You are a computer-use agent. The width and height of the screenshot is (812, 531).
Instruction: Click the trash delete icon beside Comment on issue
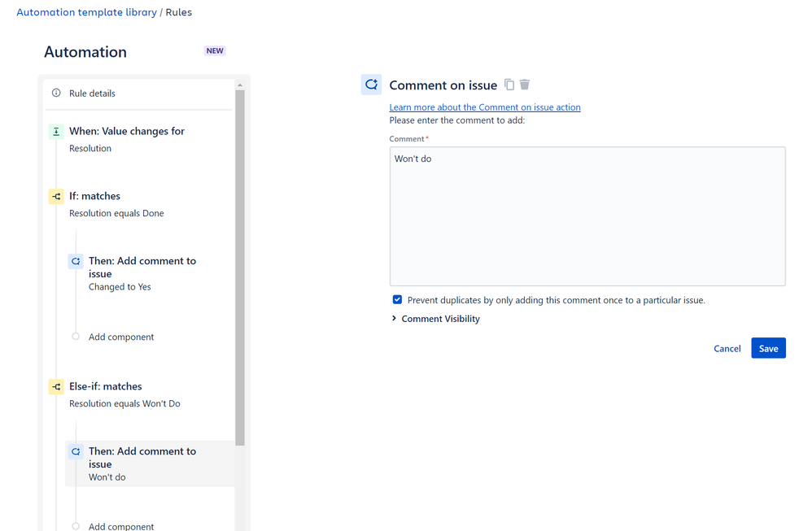click(x=525, y=85)
